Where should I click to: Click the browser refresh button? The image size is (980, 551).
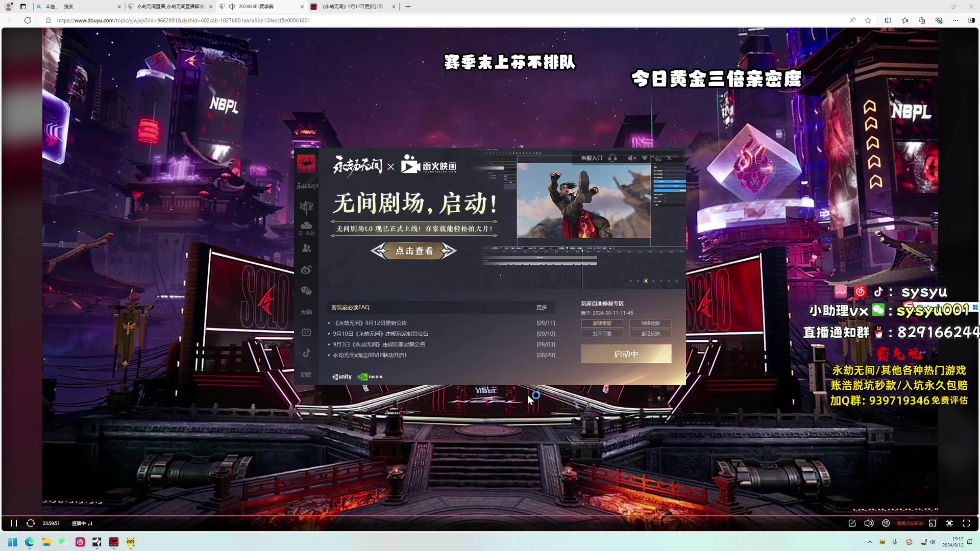pyautogui.click(x=28, y=20)
